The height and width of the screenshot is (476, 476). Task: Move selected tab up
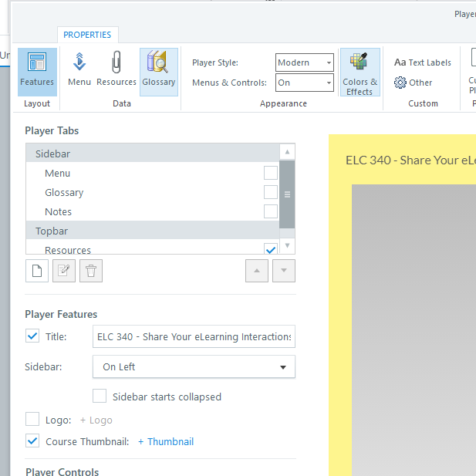[257, 271]
